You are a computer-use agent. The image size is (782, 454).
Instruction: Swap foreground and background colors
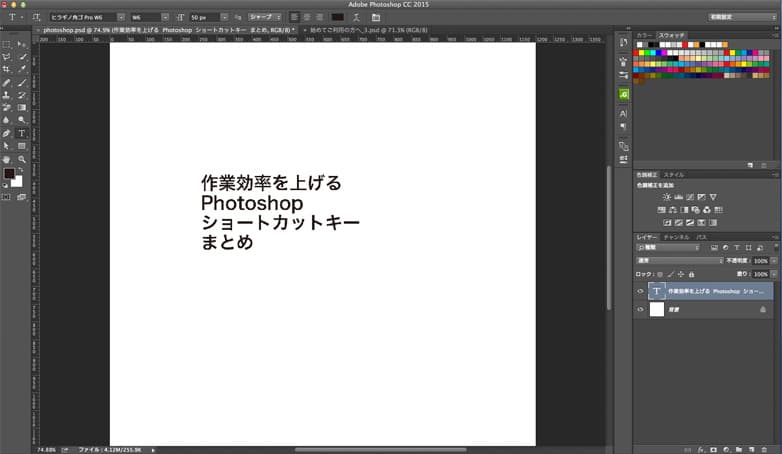click(21, 170)
